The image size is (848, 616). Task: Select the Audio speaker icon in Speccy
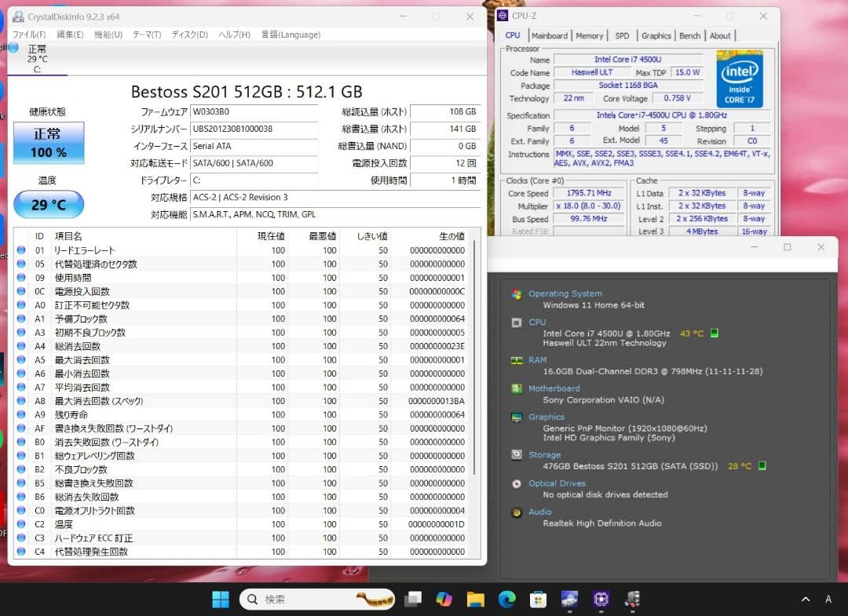pos(517,512)
